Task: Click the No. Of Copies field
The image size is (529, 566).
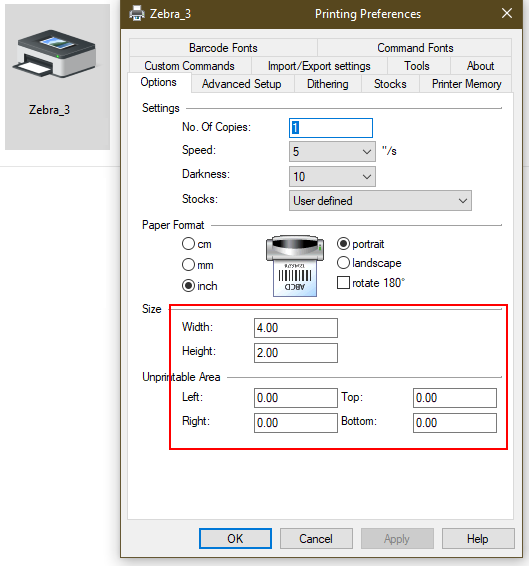Action: click(x=331, y=128)
